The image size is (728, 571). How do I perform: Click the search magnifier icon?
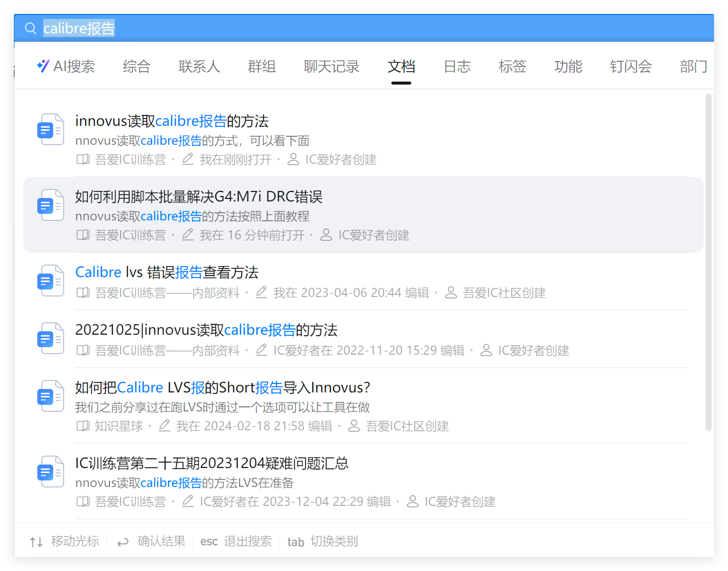pos(31,28)
